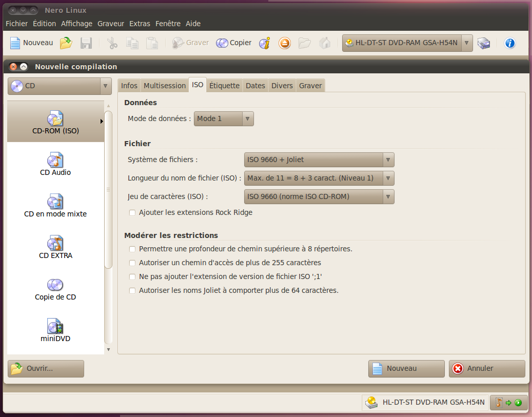Toggle Ne pas ajouter l'extension ';1' checkbox

[132, 277]
